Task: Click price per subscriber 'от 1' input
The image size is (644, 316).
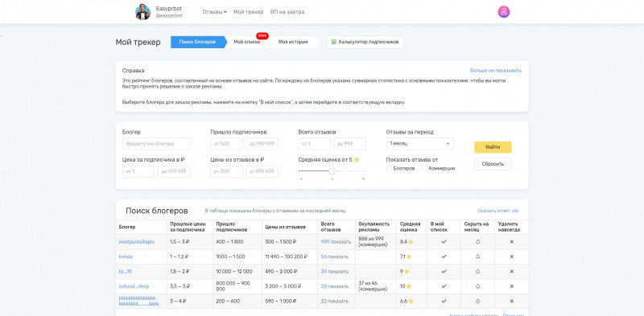Action: 138,171
